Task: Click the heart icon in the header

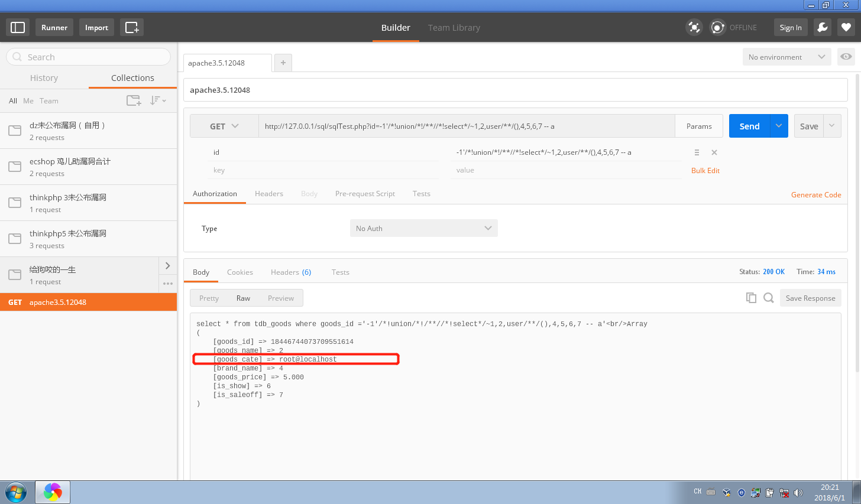Action: click(x=846, y=27)
